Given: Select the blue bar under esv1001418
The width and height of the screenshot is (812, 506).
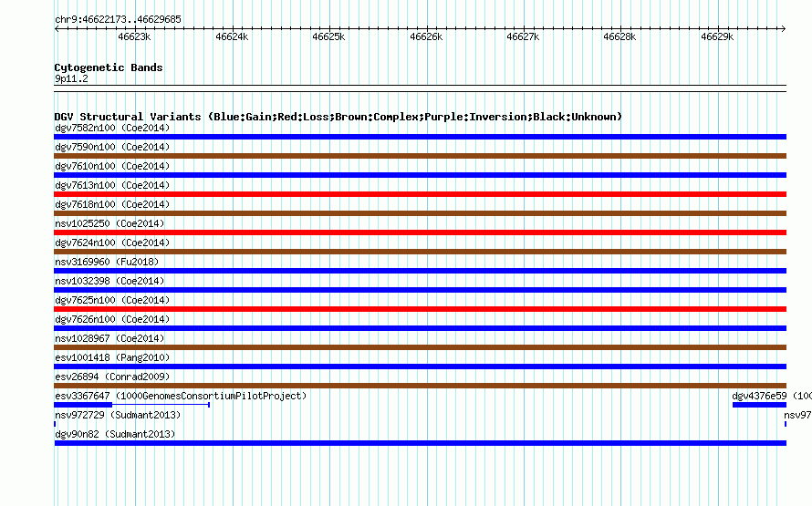Looking at the screenshot, I should [x=420, y=367].
